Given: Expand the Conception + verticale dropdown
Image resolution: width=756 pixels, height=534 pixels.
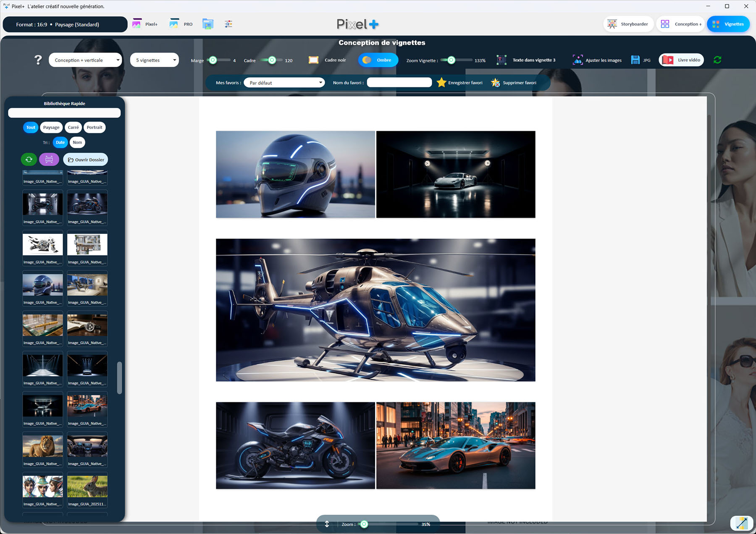Looking at the screenshot, I should pos(85,60).
